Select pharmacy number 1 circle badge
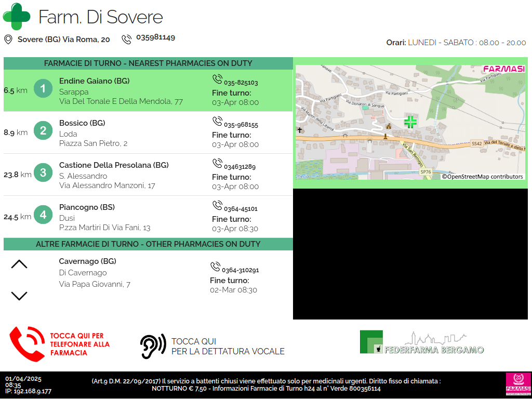This screenshot has height=399, width=532. pyautogui.click(x=43, y=88)
